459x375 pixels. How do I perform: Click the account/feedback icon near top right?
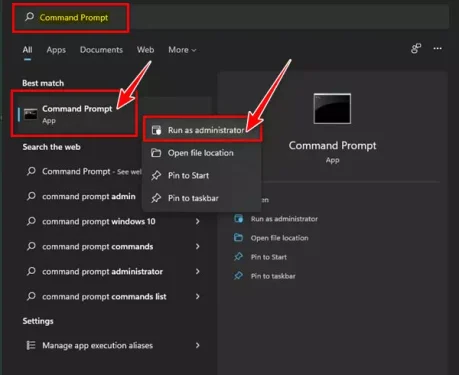point(416,48)
